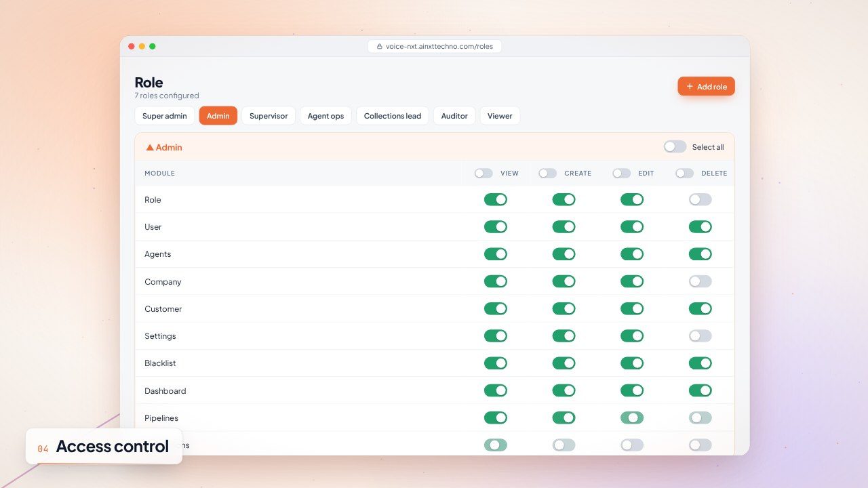Toggle Customer View permission off
The image size is (868, 488).
[496, 308]
